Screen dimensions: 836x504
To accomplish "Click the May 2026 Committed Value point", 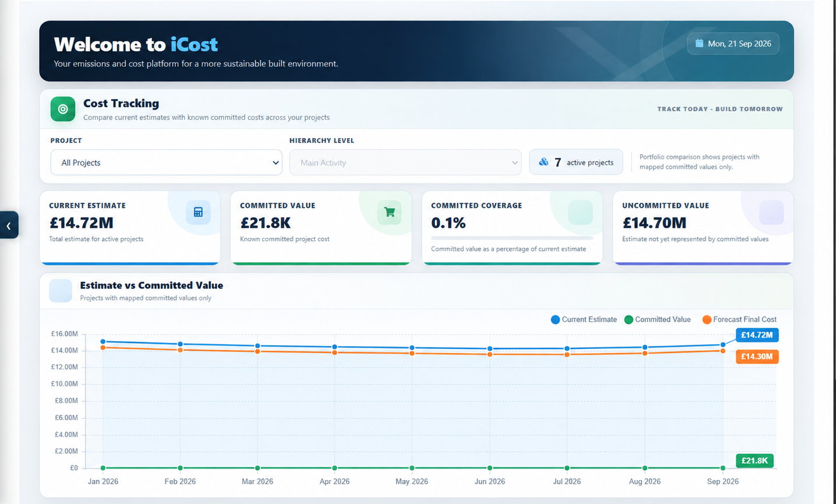I will point(412,468).
